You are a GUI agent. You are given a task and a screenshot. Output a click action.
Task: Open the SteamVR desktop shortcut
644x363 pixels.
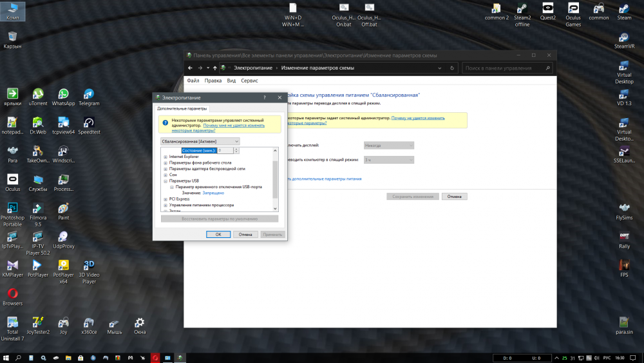624,38
